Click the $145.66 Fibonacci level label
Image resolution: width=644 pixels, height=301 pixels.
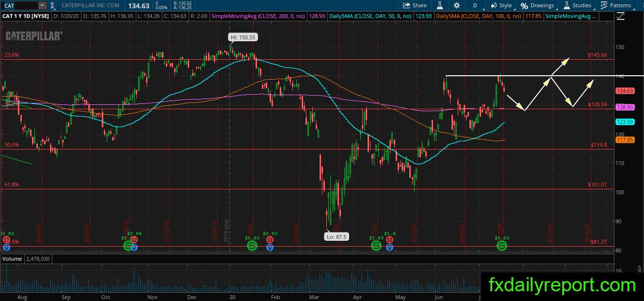tap(597, 55)
